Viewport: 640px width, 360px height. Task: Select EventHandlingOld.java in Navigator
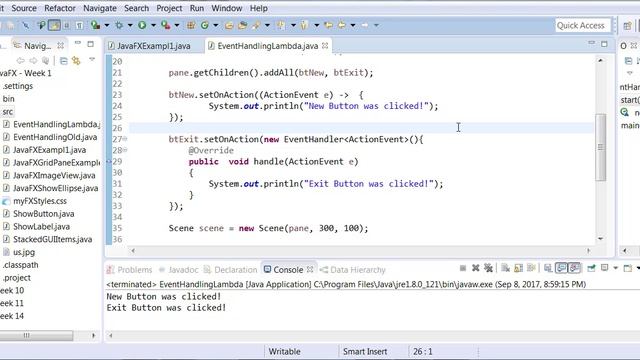[x=50, y=137]
